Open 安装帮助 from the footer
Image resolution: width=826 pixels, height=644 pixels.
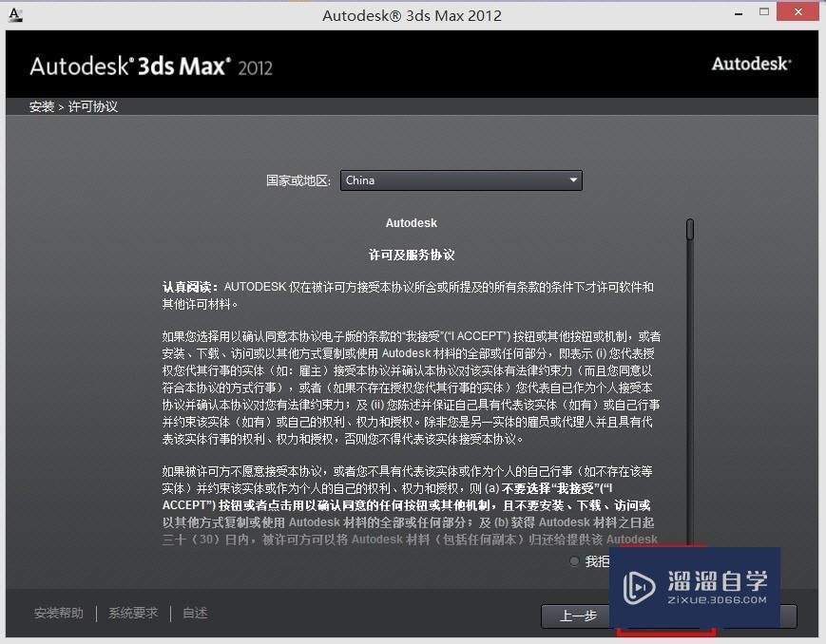59,613
